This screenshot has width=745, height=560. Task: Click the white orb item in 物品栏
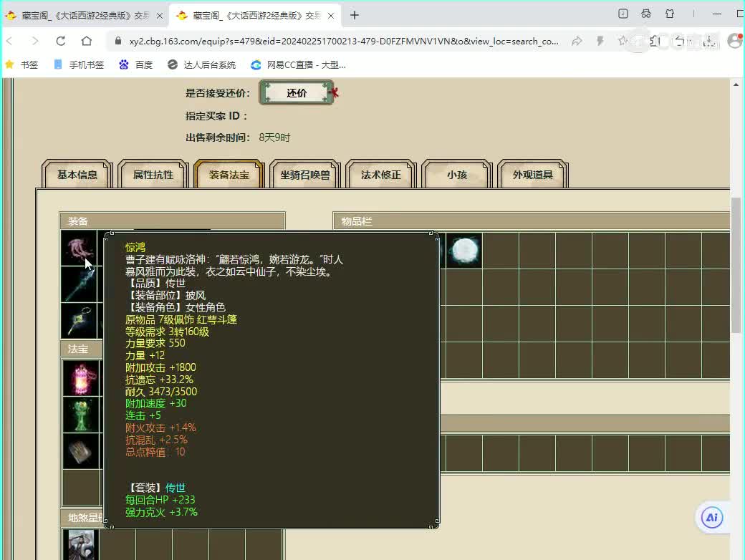tap(464, 251)
